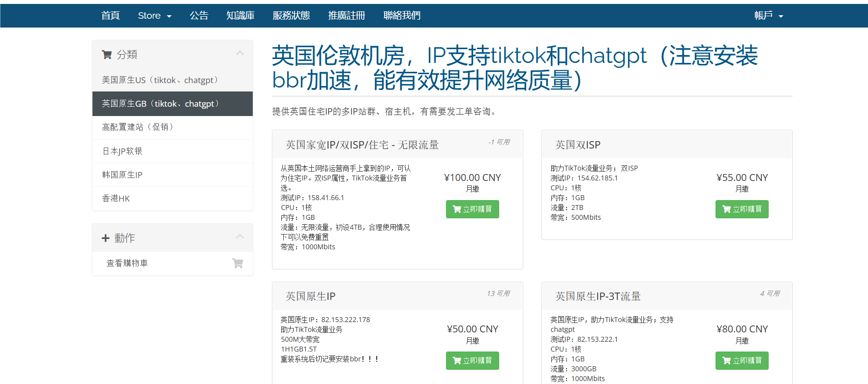The width and height of the screenshot is (868, 384).
Task: Click the ¥100.00 CNY price
Action: pos(472,177)
